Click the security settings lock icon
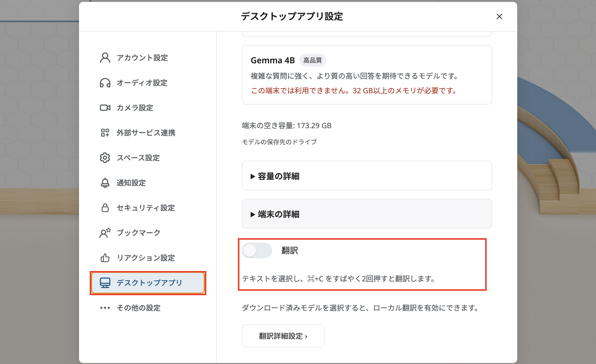The height and width of the screenshot is (364, 596). 105,208
